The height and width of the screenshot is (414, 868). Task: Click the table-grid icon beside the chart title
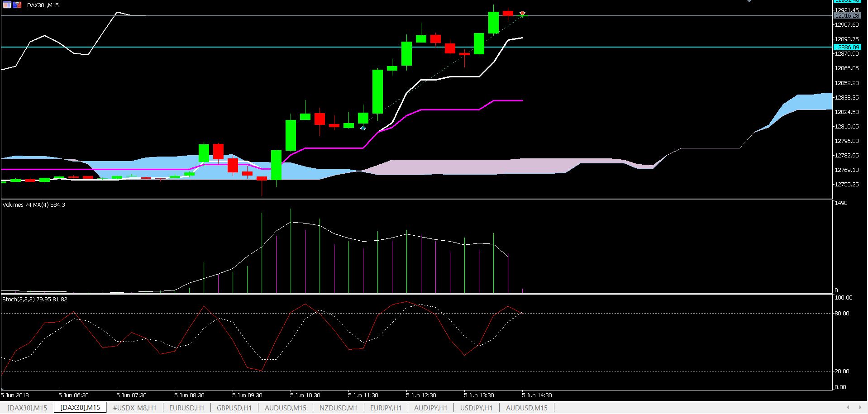tap(7, 5)
